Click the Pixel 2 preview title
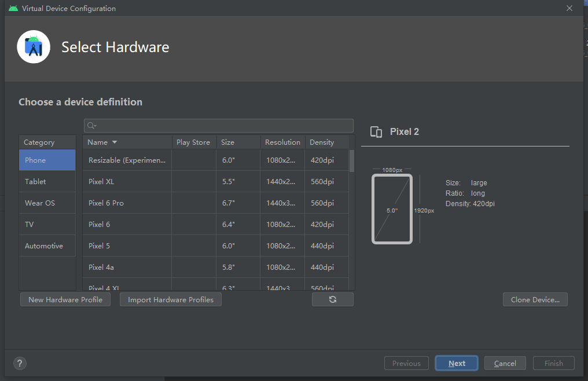Image resolution: width=588 pixels, height=381 pixels. coord(404,132)
